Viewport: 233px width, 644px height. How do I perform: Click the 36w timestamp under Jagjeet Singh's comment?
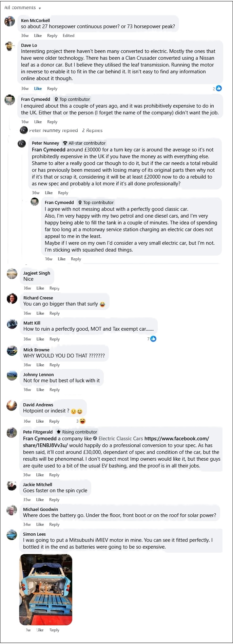(x=27, y=288)
